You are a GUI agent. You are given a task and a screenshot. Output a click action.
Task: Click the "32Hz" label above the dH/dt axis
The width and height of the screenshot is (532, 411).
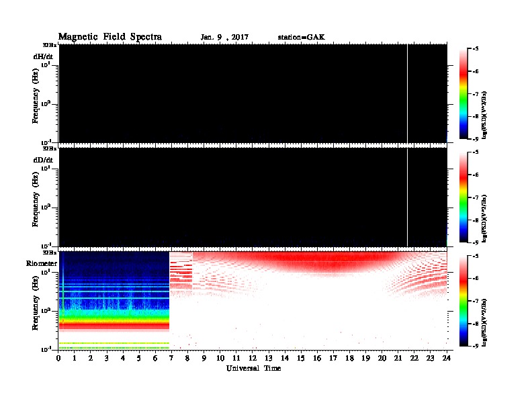50,45
